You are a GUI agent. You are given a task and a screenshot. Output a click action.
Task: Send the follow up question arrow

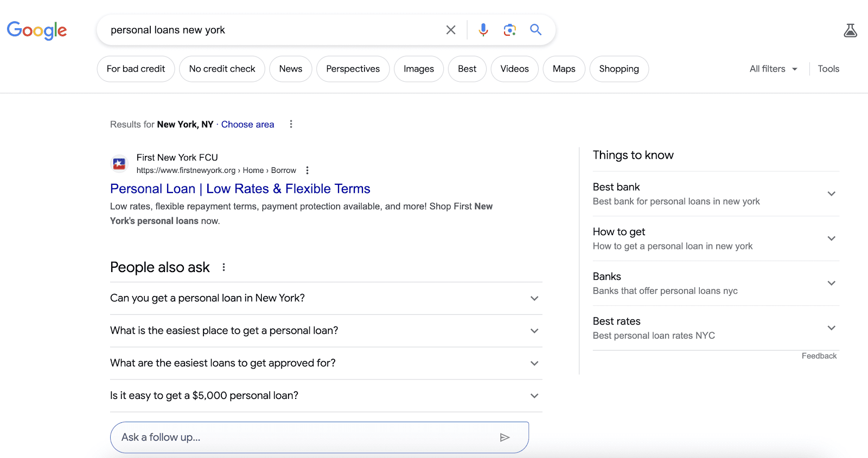[x=505, y=437]
